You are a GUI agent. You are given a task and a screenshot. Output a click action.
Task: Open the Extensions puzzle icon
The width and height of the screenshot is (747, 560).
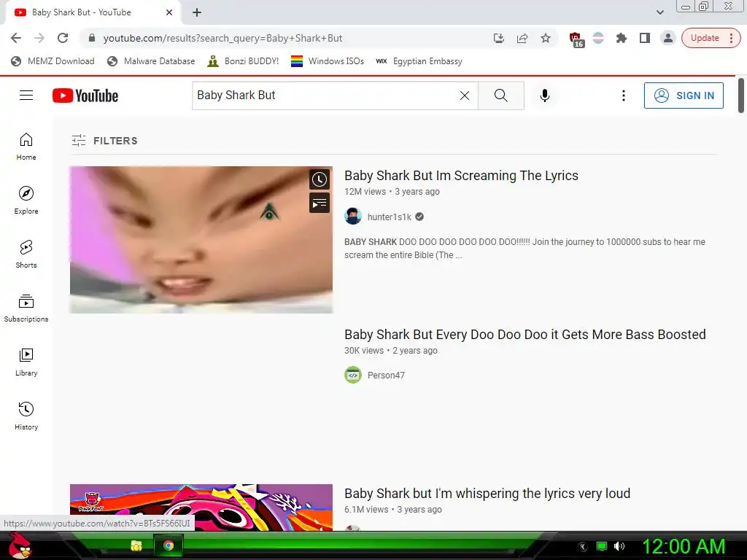coord(622,38)
